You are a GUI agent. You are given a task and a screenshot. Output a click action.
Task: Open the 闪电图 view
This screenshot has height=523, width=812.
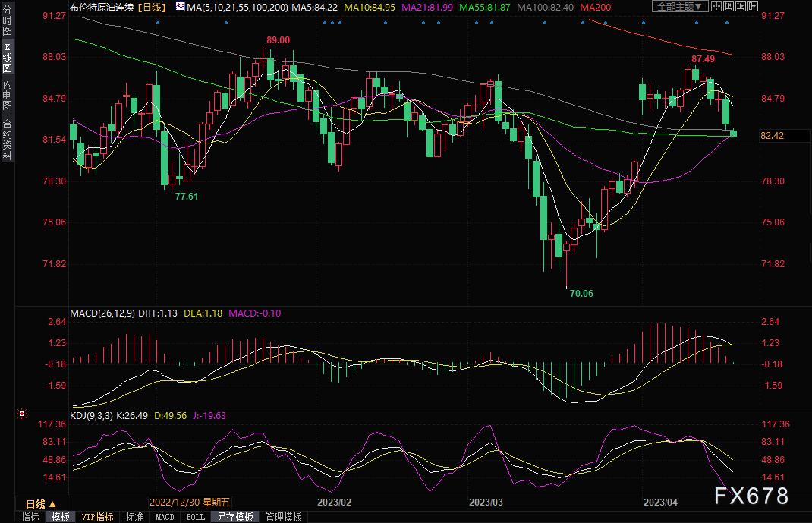pyautogui.click(x=8, y=95)
